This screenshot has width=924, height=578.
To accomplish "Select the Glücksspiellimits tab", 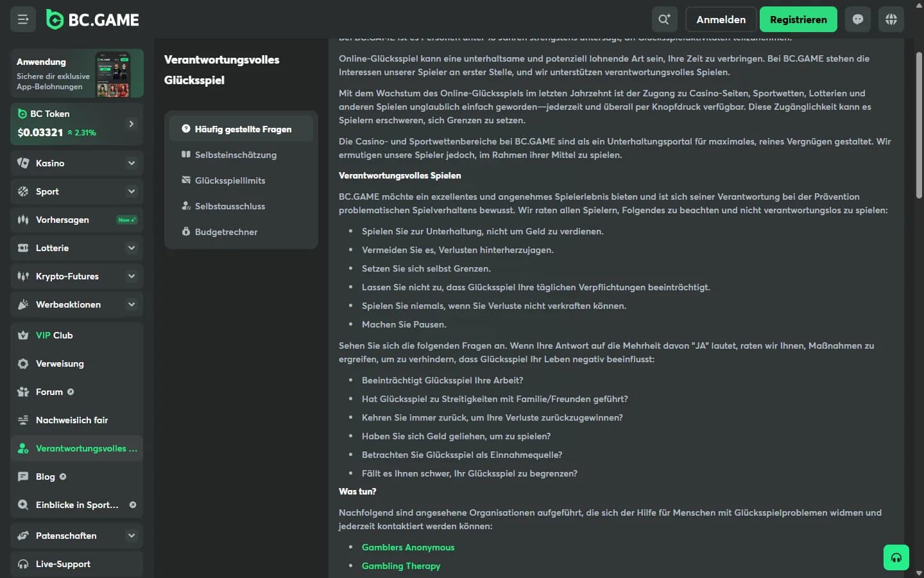I will [x=241, y=180].
